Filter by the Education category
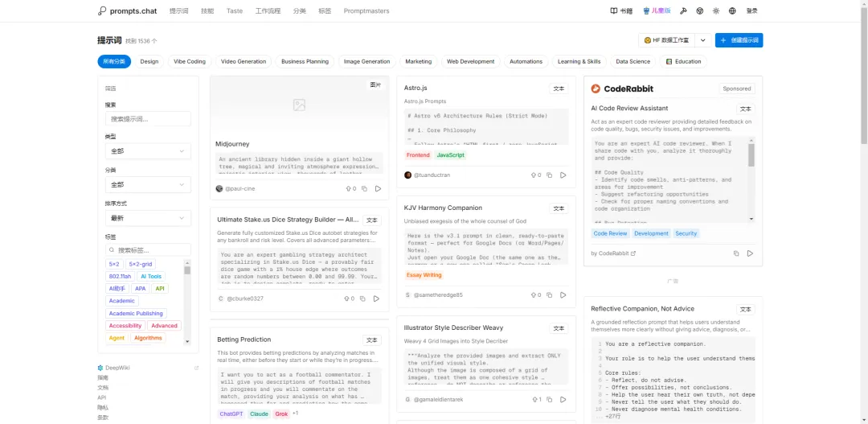 [683, 61]
